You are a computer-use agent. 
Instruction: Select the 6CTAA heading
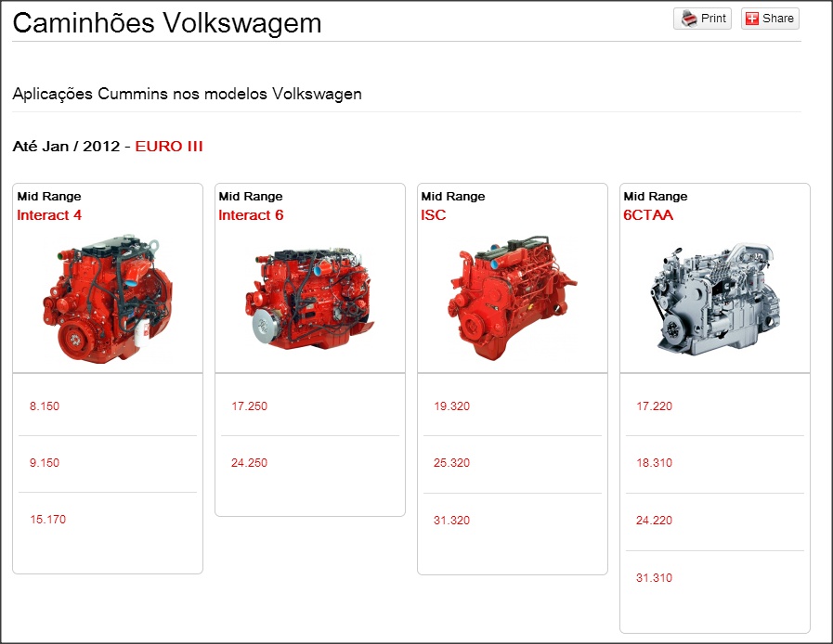(648, 215)
